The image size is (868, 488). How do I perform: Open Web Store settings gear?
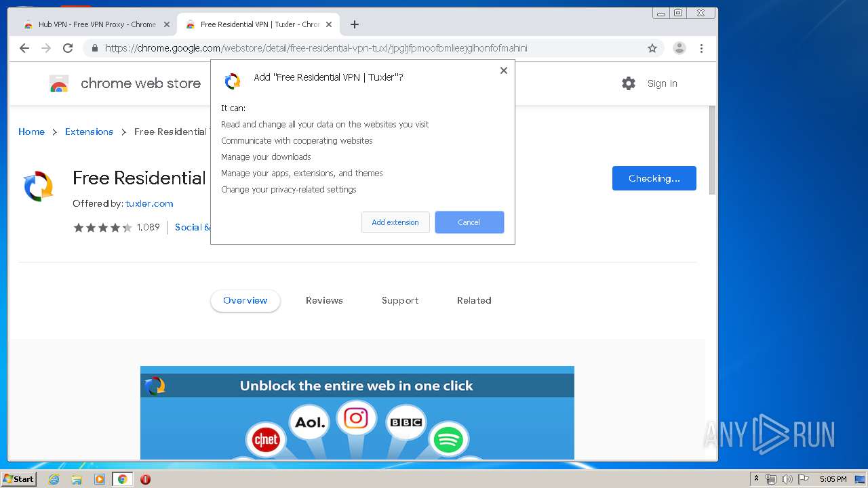629,83
